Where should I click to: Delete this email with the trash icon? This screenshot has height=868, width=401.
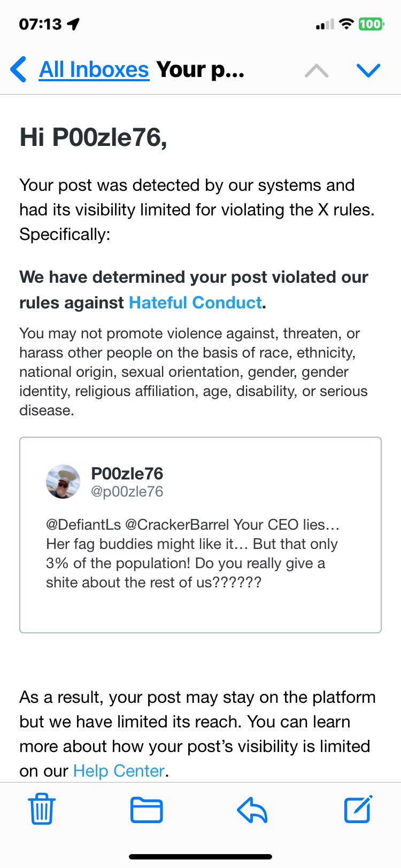click(42, 809)
